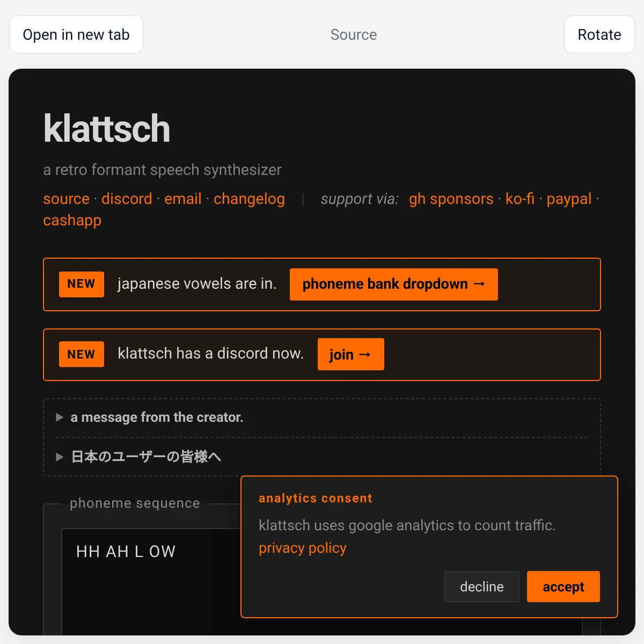Click the join discord button

pos(351,354)
